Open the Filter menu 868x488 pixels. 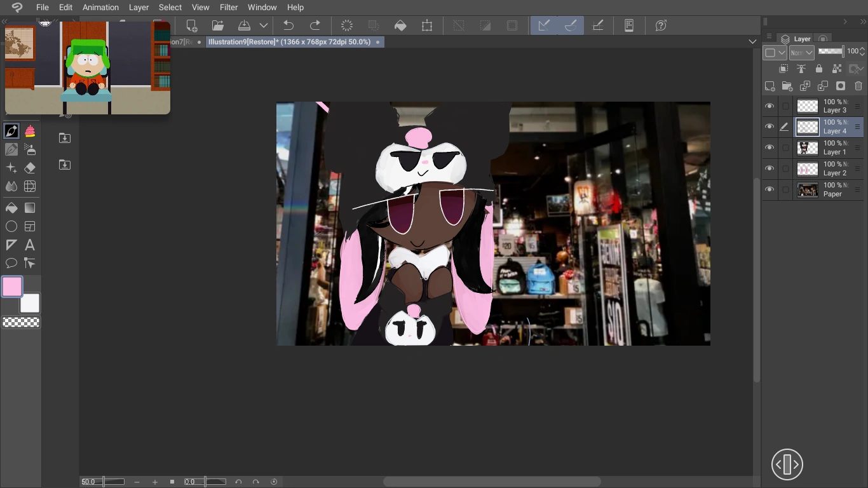[x=229, y=7]
